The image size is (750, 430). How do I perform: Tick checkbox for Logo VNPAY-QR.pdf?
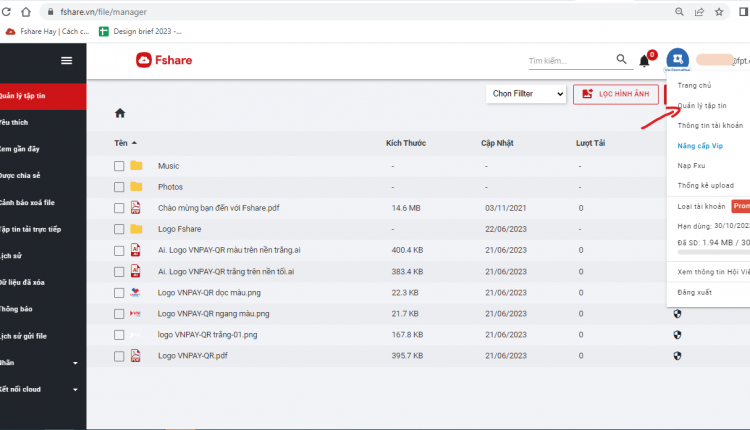(x=119, y=356)
